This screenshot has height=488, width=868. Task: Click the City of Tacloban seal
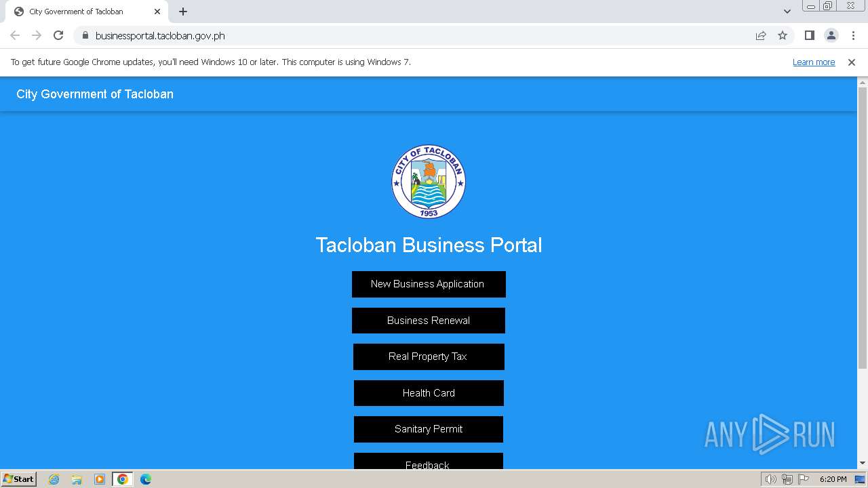coord(429,182)
